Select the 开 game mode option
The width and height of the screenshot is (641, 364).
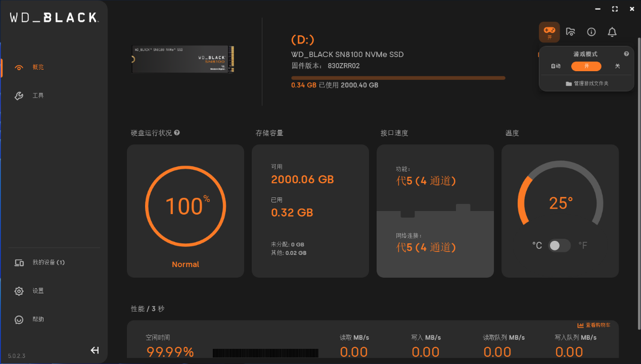tap(586, 66)
